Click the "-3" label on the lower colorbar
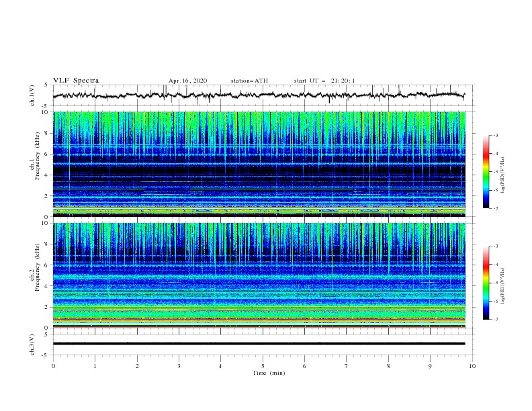The width and height of the screenshot is (532, 411). click(x=496, y=246)
